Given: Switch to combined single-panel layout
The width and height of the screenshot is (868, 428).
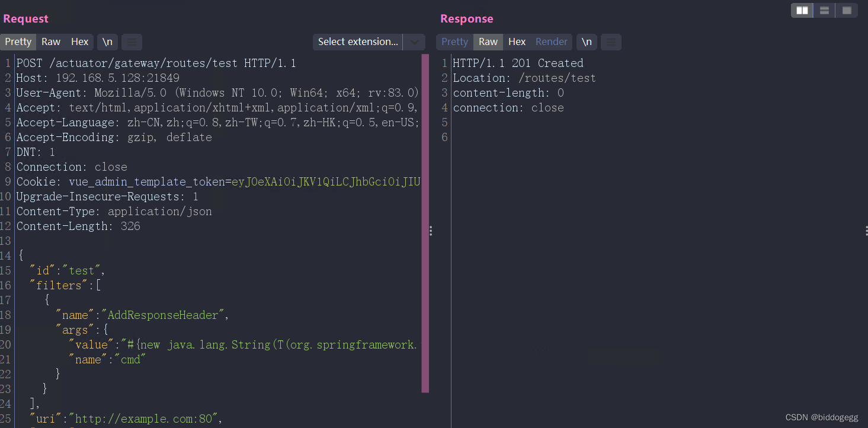Looking at the screenshot, I should pos(847,10).
